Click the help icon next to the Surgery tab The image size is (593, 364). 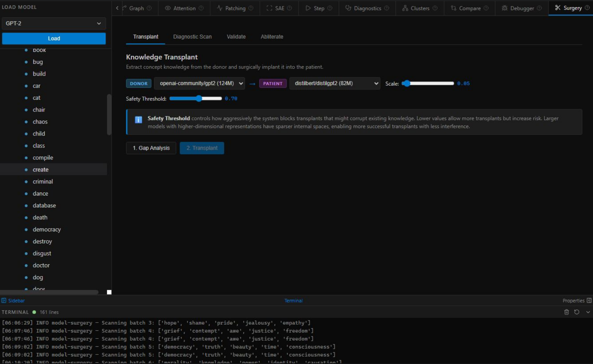click(587, 8)
